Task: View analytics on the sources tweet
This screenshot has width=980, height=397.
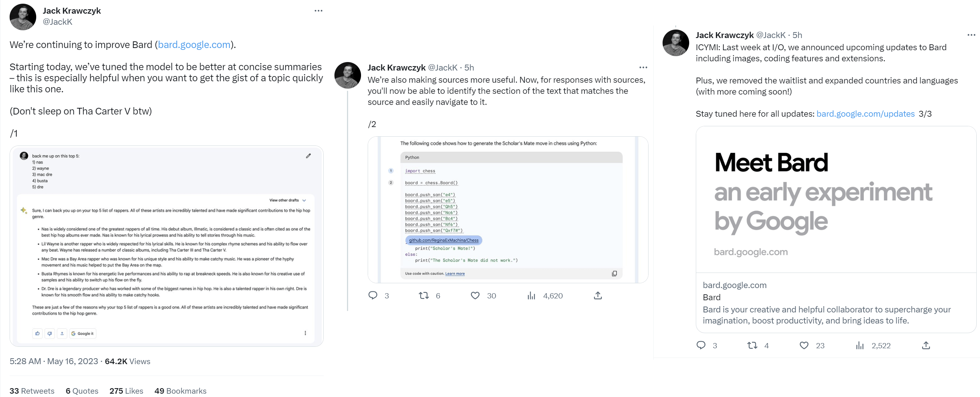Action: (531, 295)
